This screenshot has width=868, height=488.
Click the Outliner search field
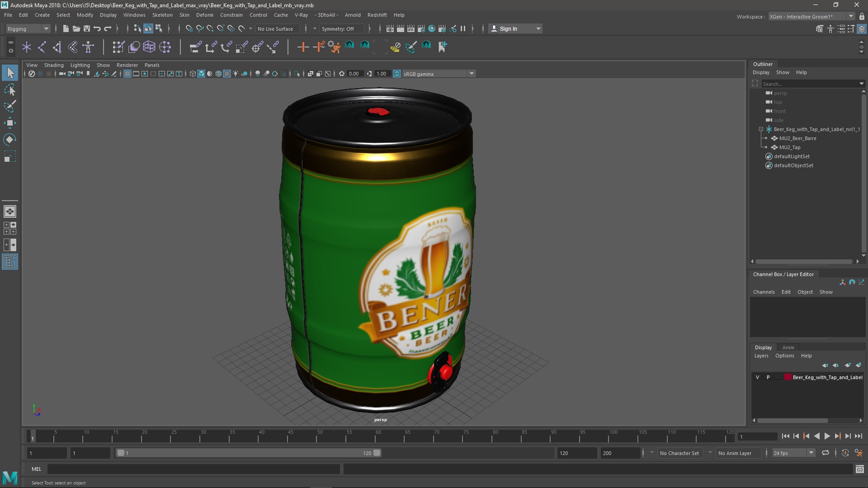click(x=809, y=84)
